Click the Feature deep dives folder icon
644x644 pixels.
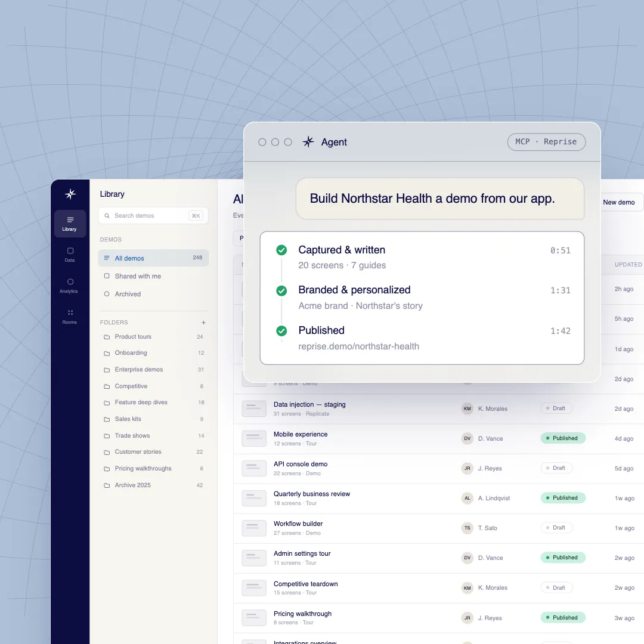tap(107, 403)
